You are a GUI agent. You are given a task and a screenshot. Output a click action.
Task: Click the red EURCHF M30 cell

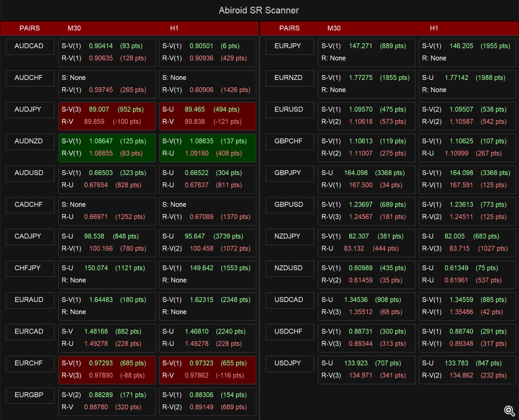click(x=107, y=370)
